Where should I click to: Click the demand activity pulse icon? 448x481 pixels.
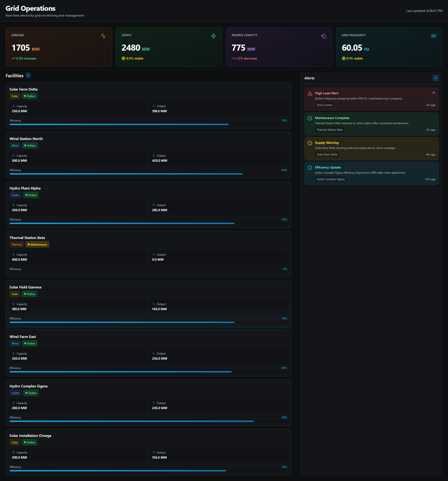click(103, 36)
